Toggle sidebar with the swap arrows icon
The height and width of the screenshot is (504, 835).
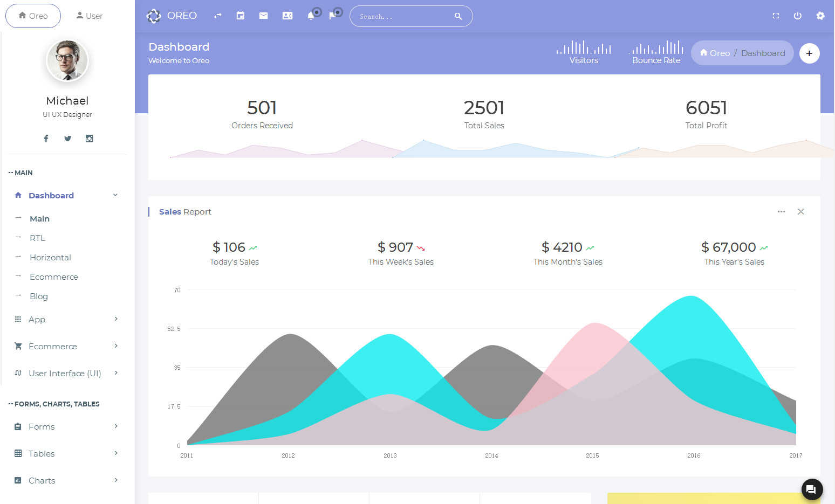pyautogui.click(x=217, y=16)
